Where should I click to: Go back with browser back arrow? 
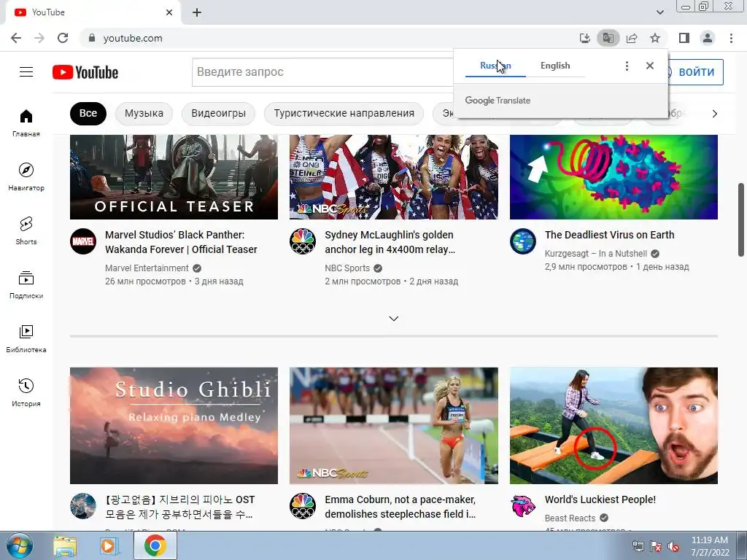tap(16, 38)
